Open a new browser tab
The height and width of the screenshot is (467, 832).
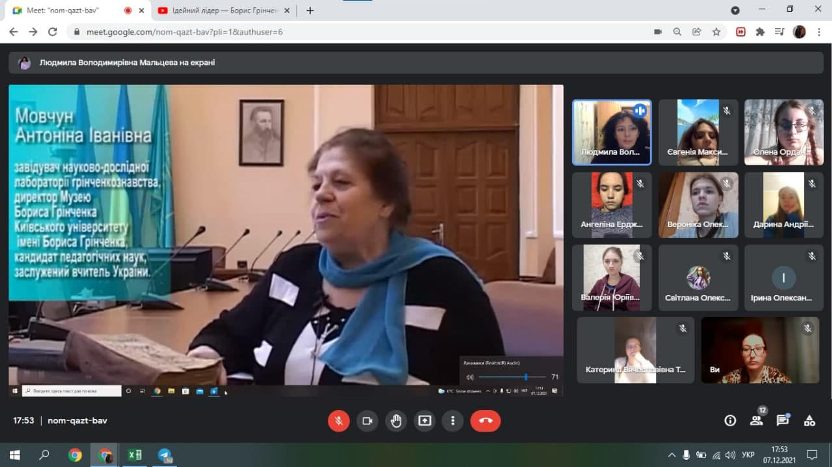point(310,10)
